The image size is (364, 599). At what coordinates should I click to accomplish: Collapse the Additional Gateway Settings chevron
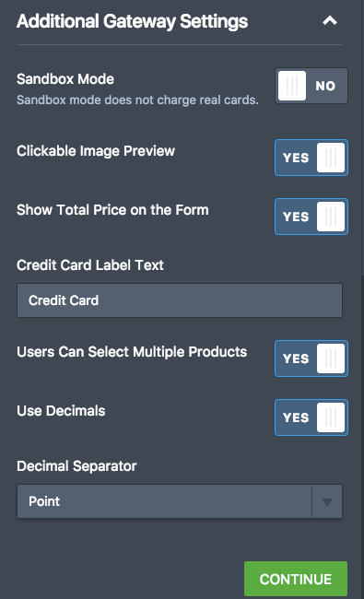[x=330, y=20]
